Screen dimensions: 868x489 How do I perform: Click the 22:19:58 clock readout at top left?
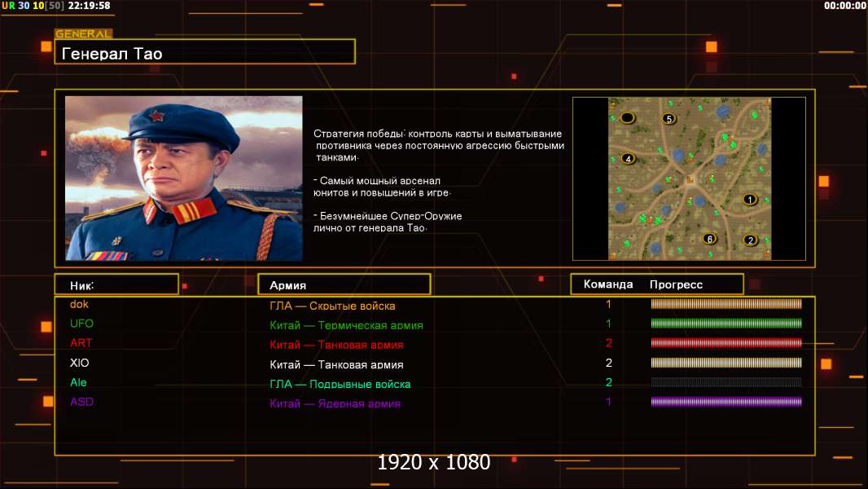pyautogui.click(x=89, y=6)
